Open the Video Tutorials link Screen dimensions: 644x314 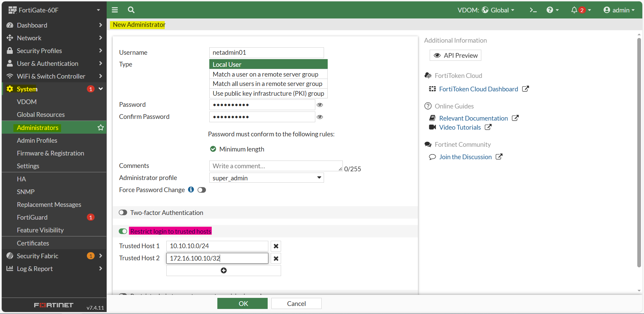tap(460, 127)
